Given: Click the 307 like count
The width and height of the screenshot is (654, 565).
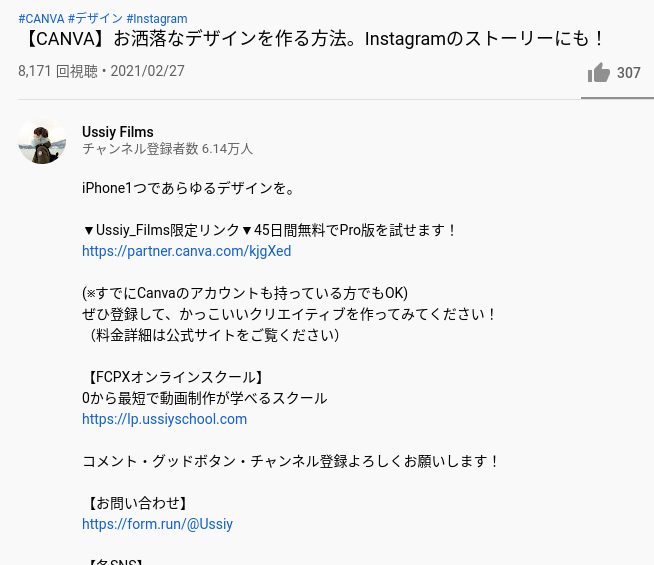Looking at the screenshot, I should pos(629,73).
